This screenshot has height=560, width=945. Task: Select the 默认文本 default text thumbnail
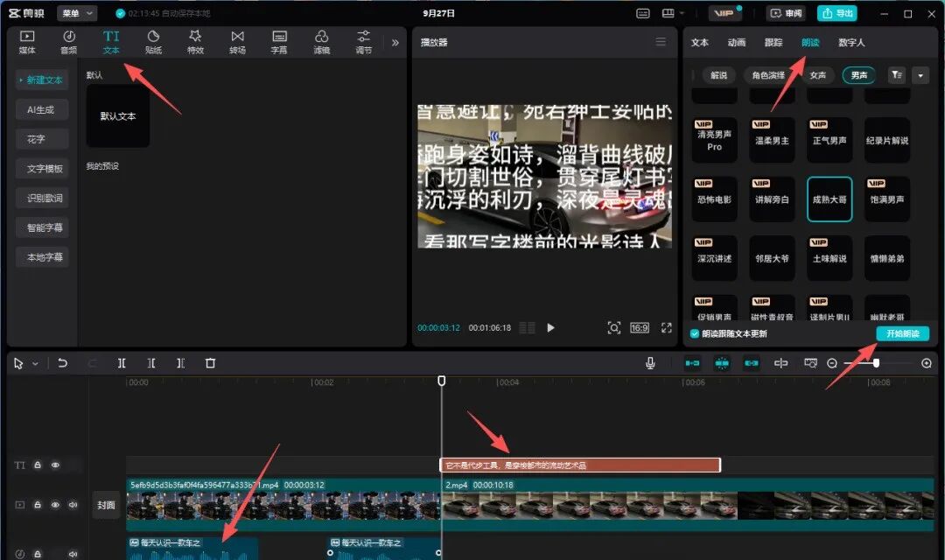pos(118,116)
